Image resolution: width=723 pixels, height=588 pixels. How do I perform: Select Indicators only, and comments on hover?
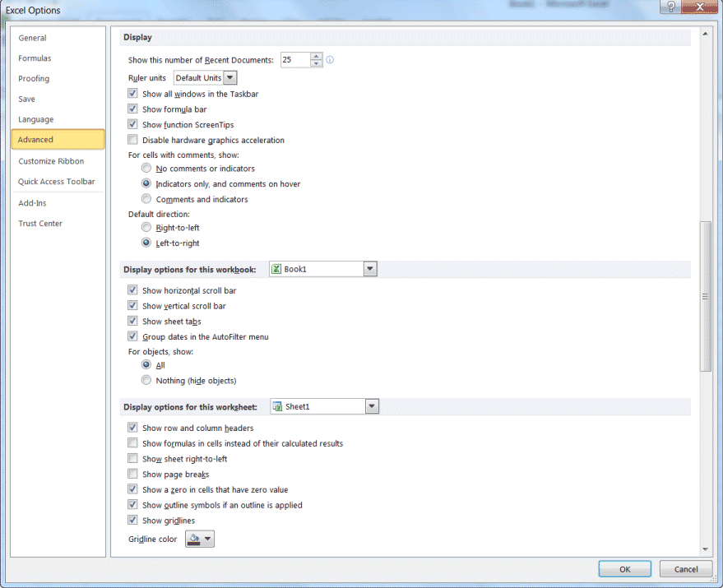[x=146, y=183]
